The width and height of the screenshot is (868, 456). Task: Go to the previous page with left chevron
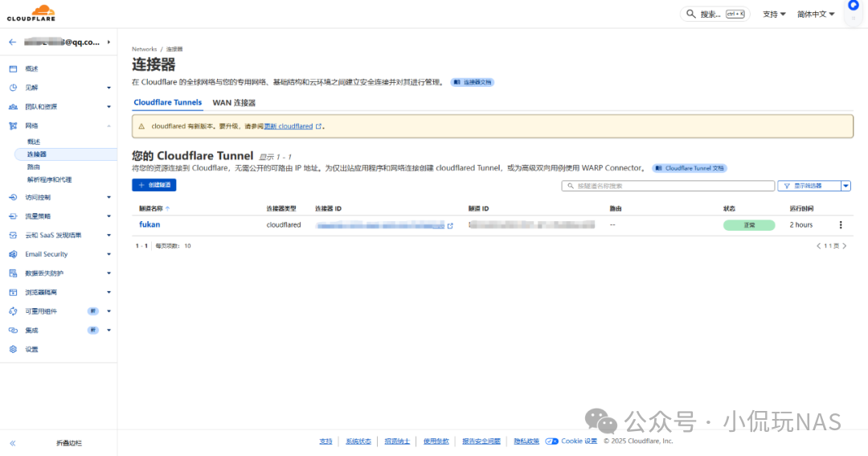click(819, 246)
